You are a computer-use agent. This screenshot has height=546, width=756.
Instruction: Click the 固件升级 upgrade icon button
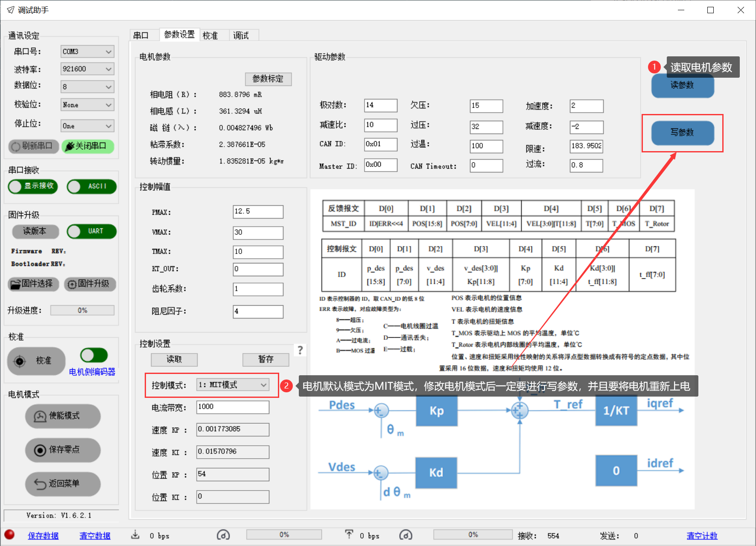click(x=90, y=284)
